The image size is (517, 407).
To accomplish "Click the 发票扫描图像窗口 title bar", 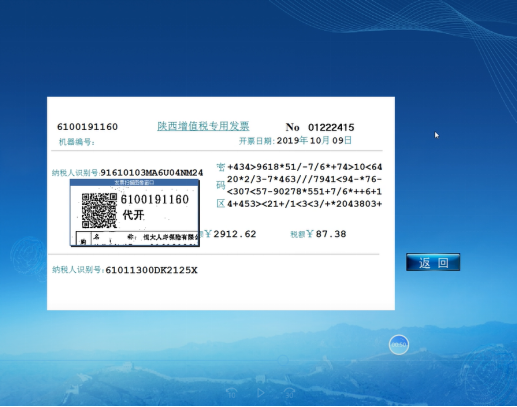I will click(x=134, y=182).
